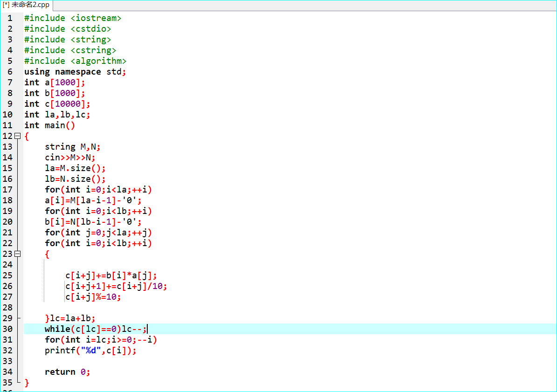Click 'for(int j=0;j<la;++j)' line
557x392 pixels.
pos(98,233)
